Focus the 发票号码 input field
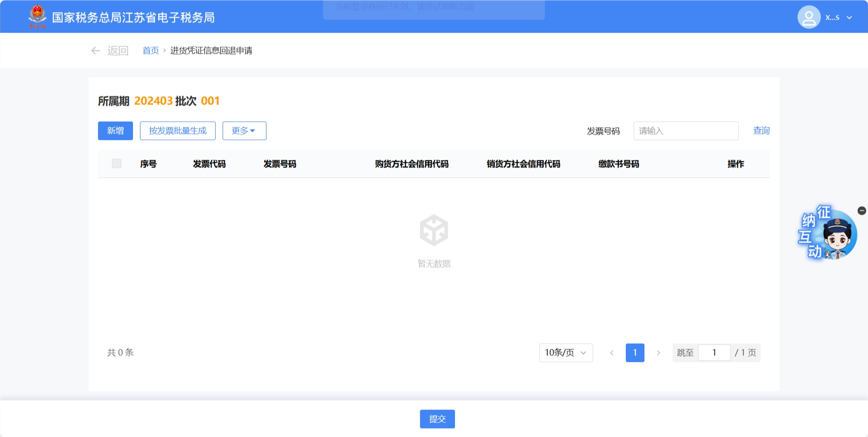Image resolution: width=868 pixels, height=437 pixels. point(686,131)
